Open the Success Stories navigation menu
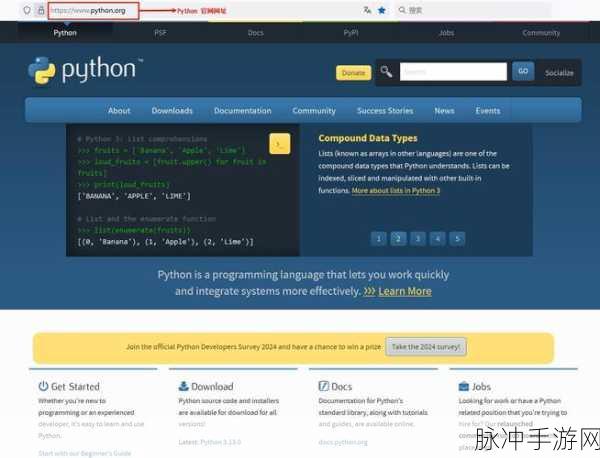600x458 pixels. tap(385, 111)
